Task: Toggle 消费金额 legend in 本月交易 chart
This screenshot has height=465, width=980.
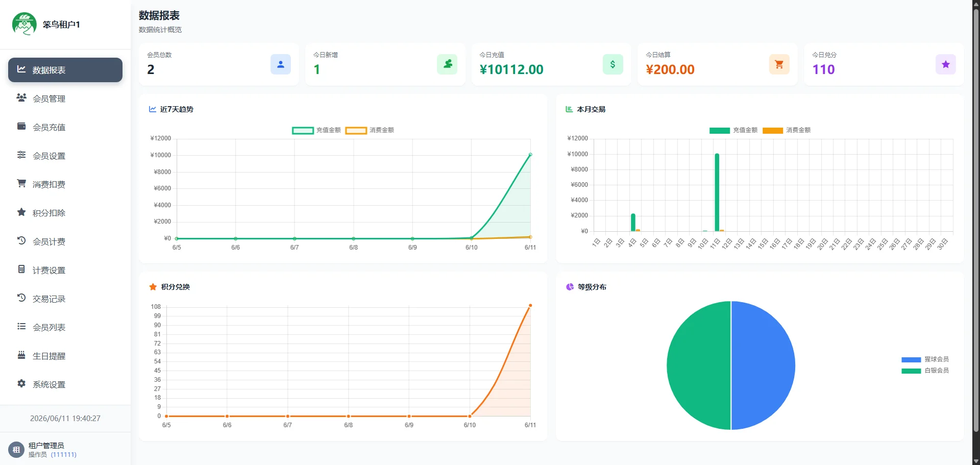Action: click(787, 130)
